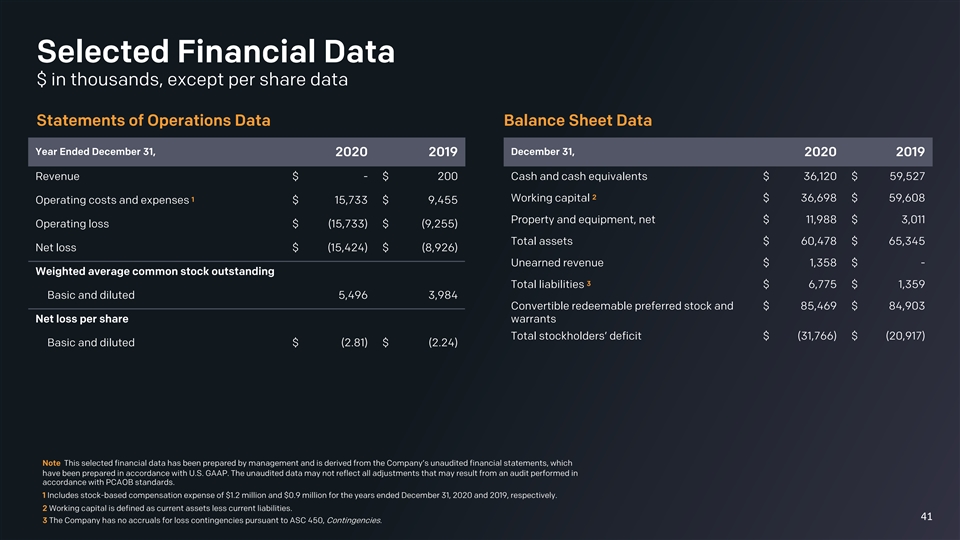Select the "Year Ended December 31," header cell

96,152
